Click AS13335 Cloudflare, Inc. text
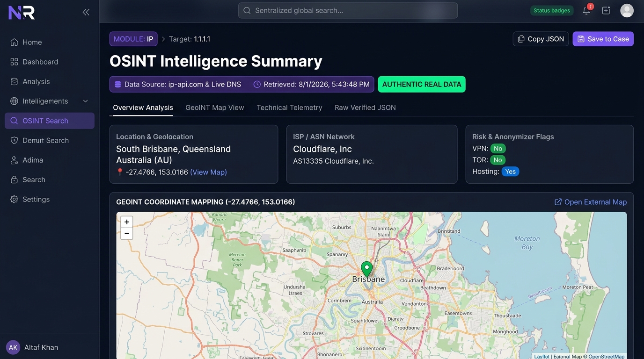Viewport: 644px width, 359px height. tap(333, 161)
